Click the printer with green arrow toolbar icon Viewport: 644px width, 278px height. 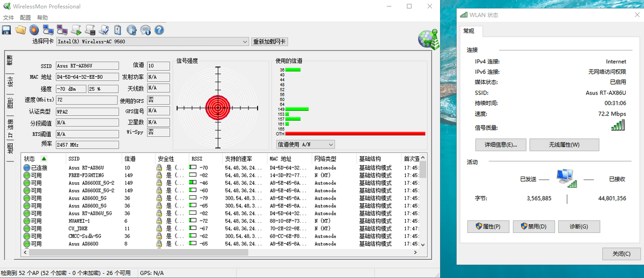[x=76, y=30]
